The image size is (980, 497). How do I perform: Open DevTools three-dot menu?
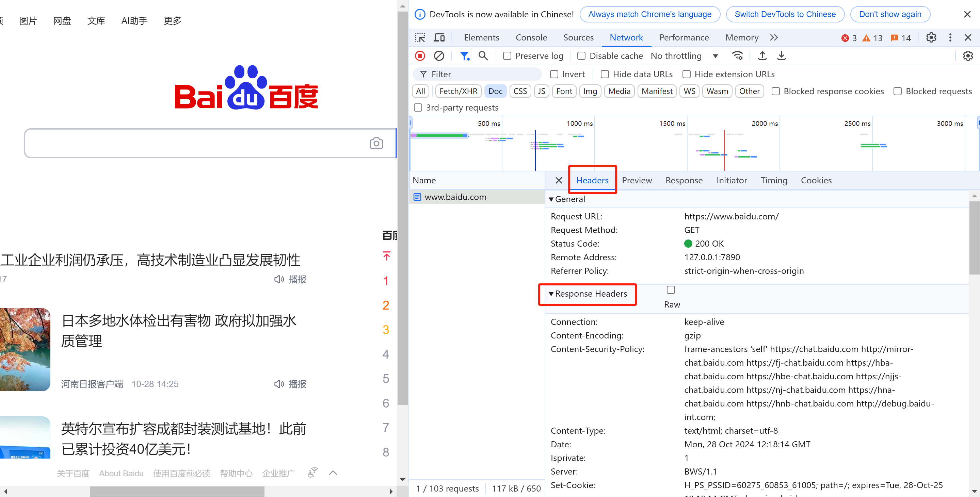pyautogui.click(x=950, y=38)
